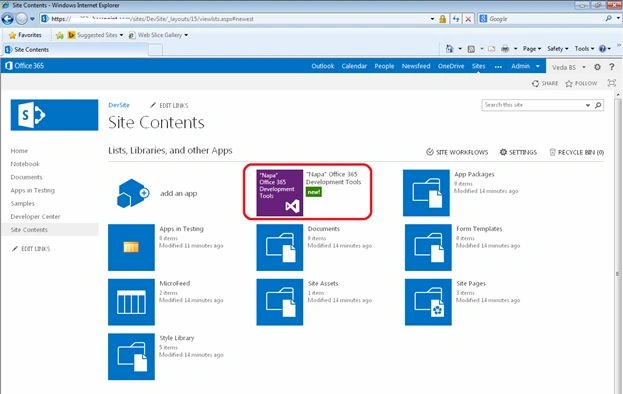Image resolution: width=623 pixels, height=394 pixels.
Task: Click the browser Home toolbar icon
Action: coord(449,48)
